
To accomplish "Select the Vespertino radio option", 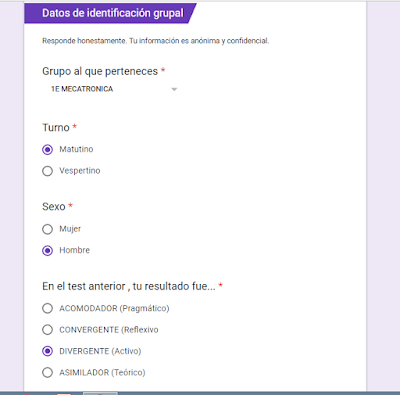I will tap(47, 171).
